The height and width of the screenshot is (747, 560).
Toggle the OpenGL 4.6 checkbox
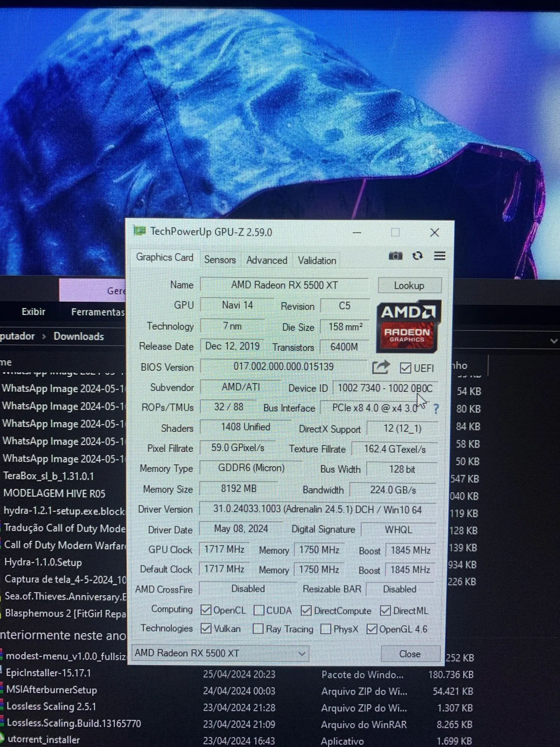coord(371,629)
